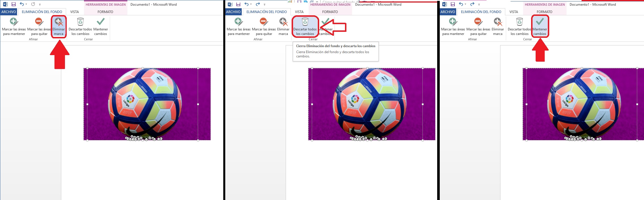
Task: Open undo history dropdown in left window
Action: point(26,4)
